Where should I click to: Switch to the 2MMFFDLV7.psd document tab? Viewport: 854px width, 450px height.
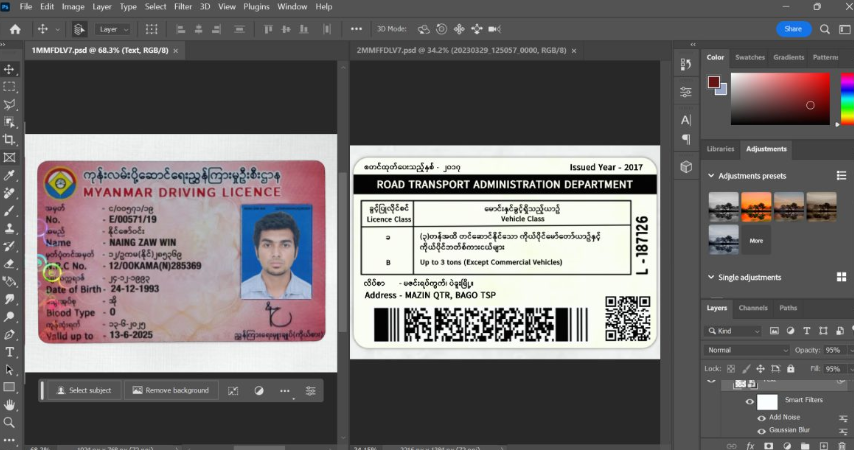(461, 50)
